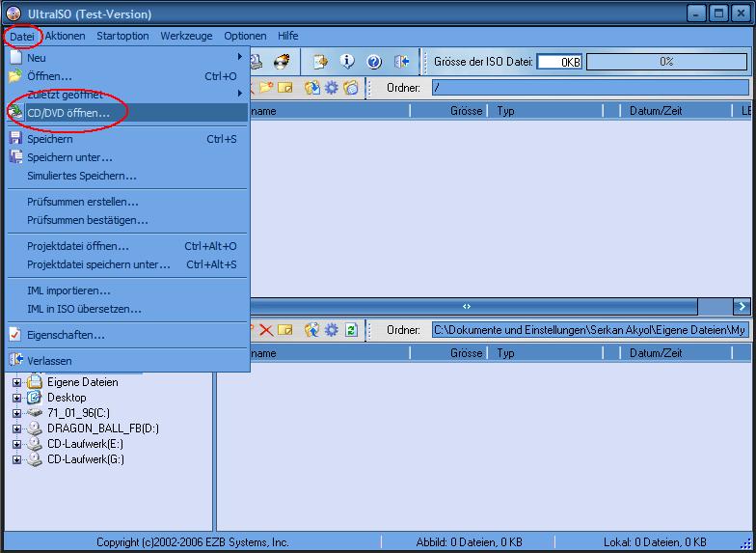This screenshot has width=756, height=553.
Task: Expand the DRAGON_BALL_FB(D:) drive node
Action: click(x=17, y=429)
